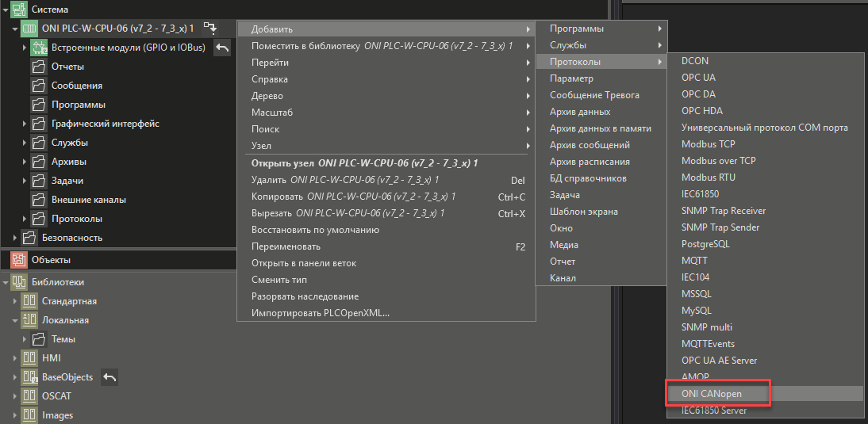Click the Безопасность folder icon
Screen dimensions: 868x424
(x=29, y=238)
